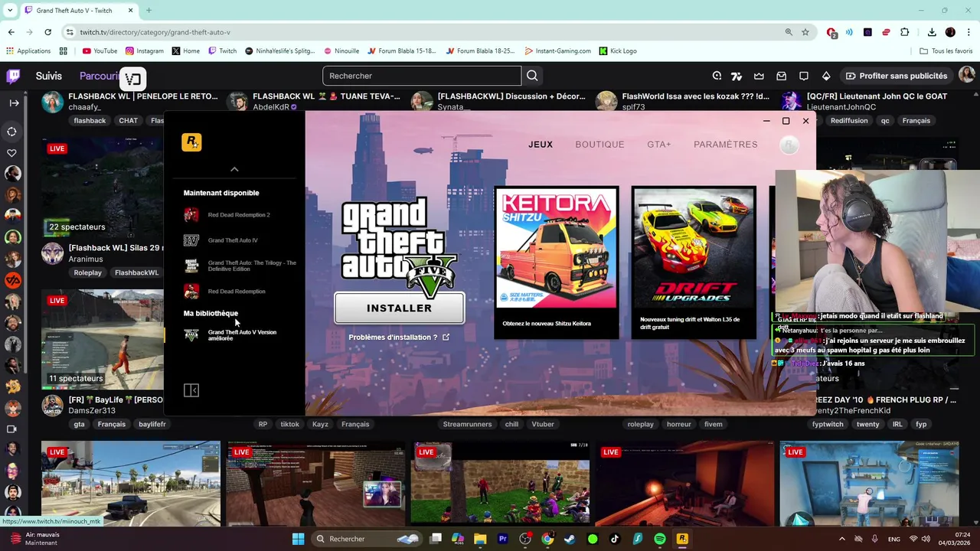
Task: Select the CHAT tag under chaaafy_ stream
Action: 129,121
